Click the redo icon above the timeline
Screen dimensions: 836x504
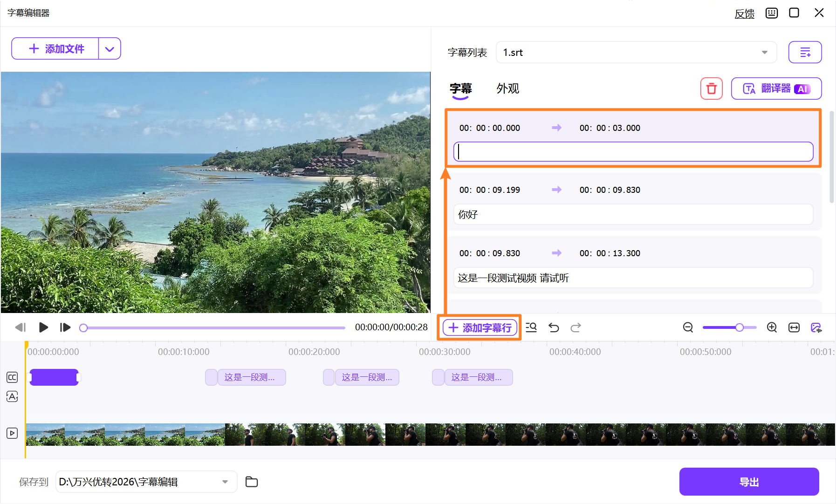(576, 327)
